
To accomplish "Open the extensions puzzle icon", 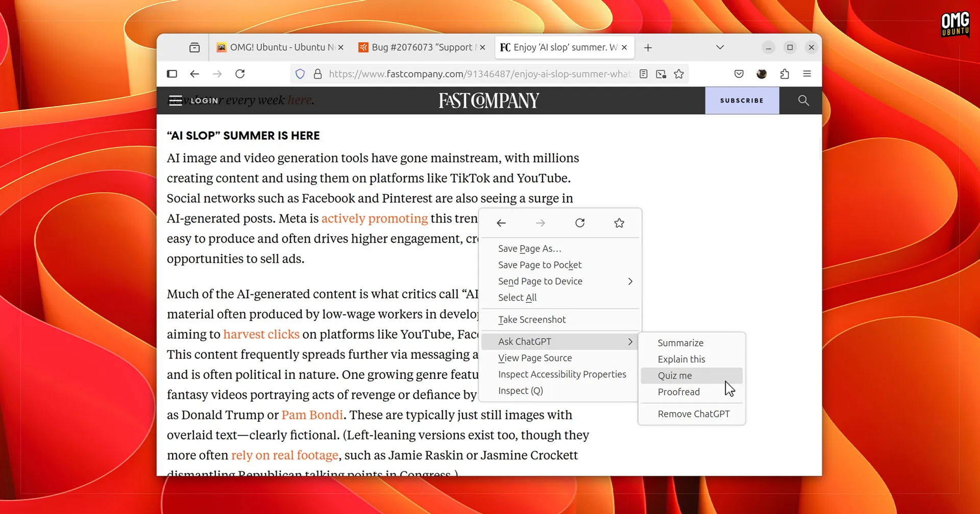I will tap(785, 74).
